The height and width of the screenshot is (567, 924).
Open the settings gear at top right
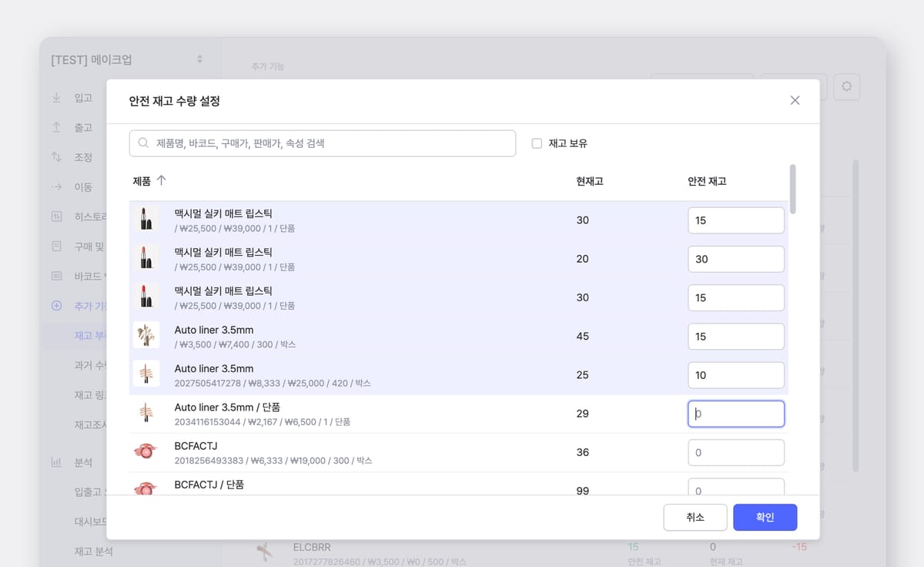(847, 87)
